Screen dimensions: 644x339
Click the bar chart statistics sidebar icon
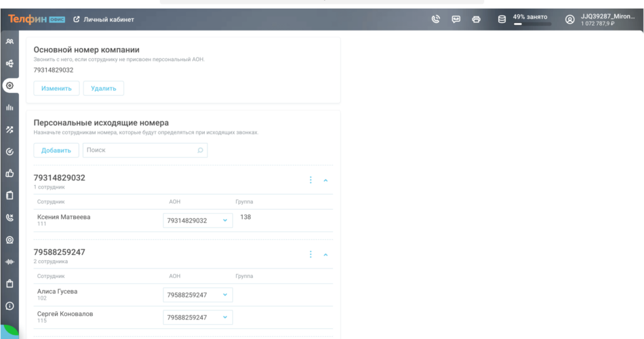pos(9,107)
